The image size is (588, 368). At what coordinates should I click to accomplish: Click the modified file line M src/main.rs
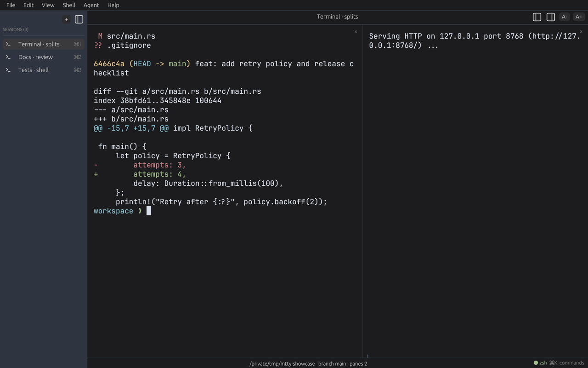click(x=127, y=36)
